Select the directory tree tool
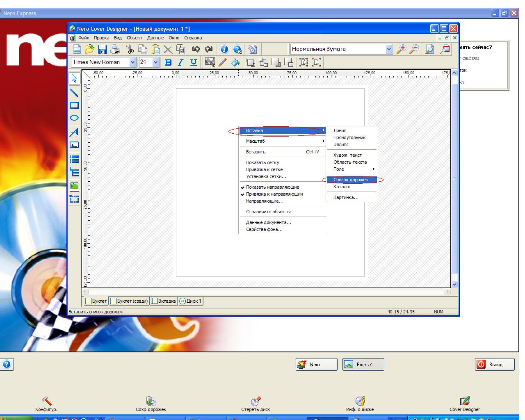The image size is (525, 420). point(74,172)
